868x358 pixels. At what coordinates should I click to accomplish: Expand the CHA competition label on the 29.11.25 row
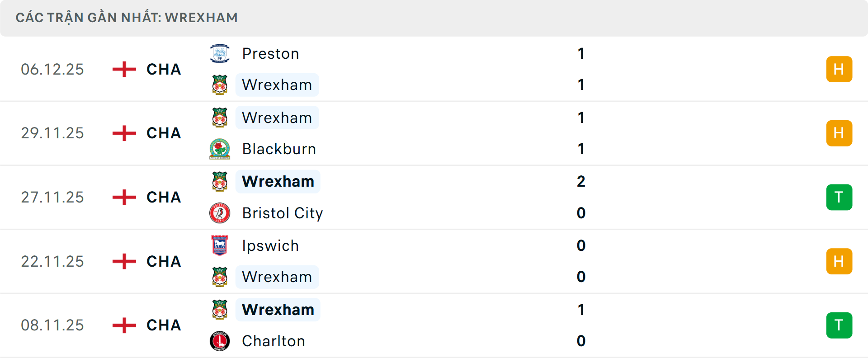pos(163,133)
